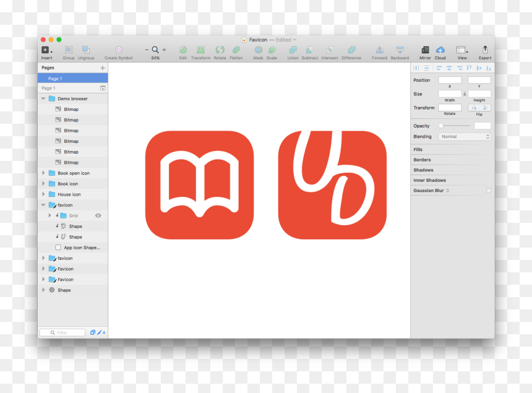The image size is (532, 393).
Task: Click the Ungroup toolbar icon
Action: [x=86, y=50]
